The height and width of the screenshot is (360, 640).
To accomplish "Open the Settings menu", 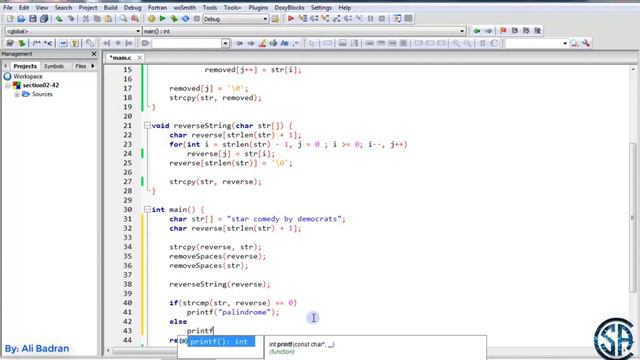I will (321, 7).
